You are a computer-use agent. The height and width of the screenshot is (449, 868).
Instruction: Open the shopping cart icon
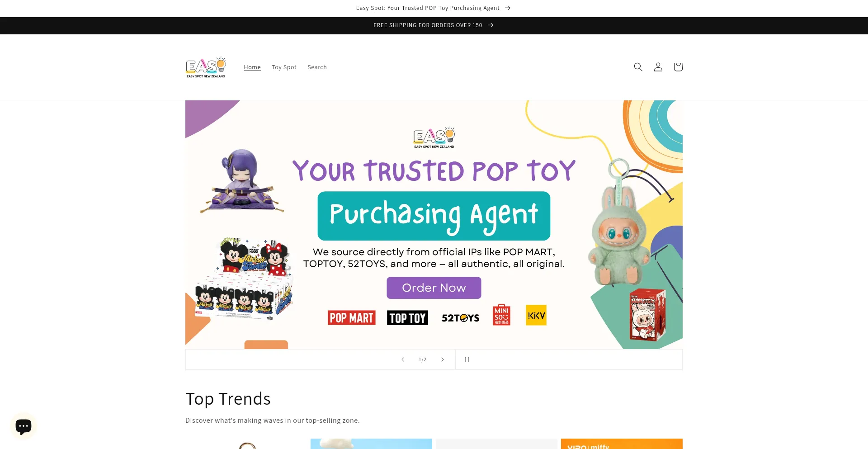pos(678,67)
